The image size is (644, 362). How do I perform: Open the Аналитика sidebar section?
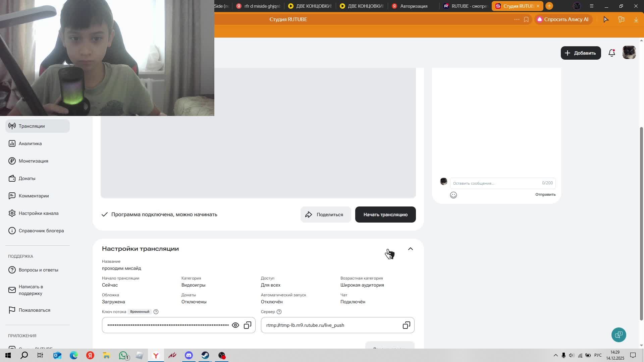click(30, 143)
